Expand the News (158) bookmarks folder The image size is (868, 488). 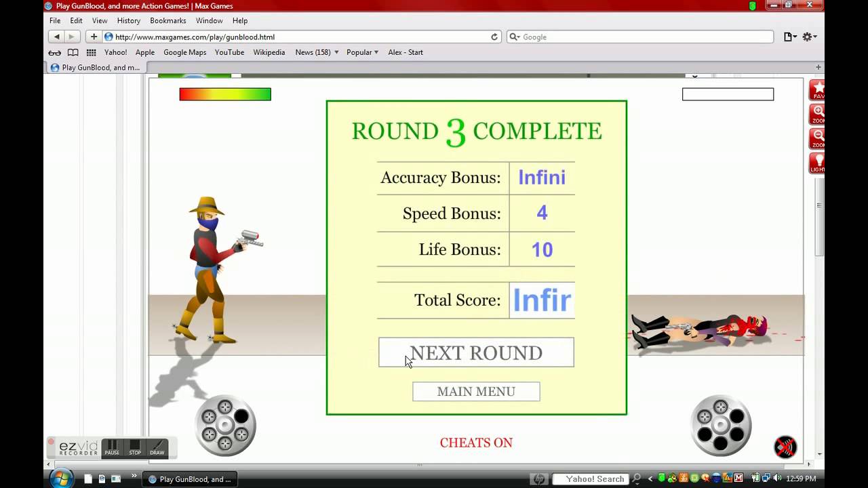pos(317,52)
